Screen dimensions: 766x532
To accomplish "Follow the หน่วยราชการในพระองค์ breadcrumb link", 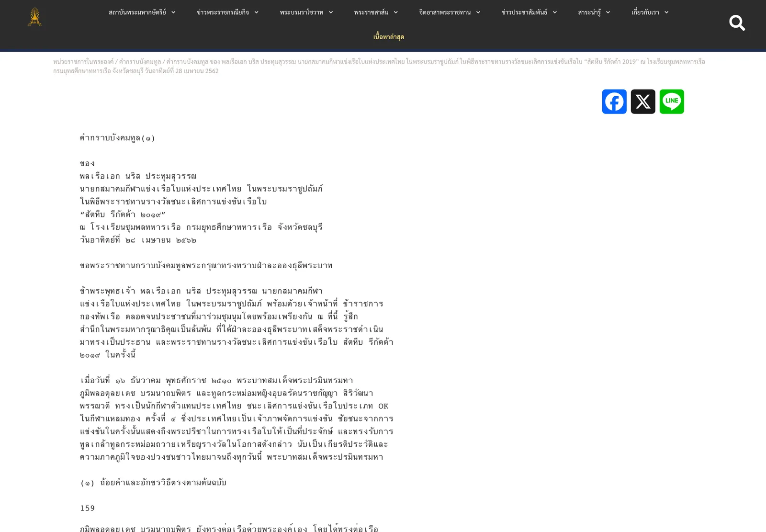I will coord(83,62).
